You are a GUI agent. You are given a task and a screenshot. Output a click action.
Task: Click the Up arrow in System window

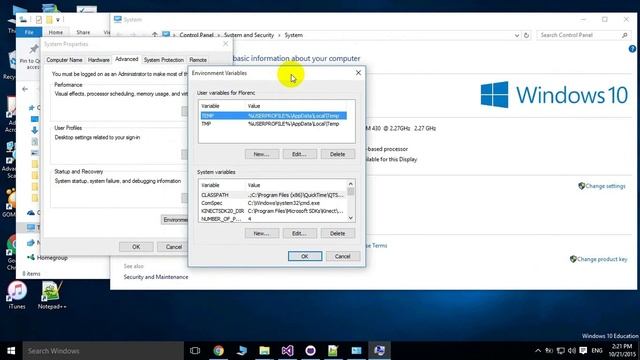[x=155, y=35]
